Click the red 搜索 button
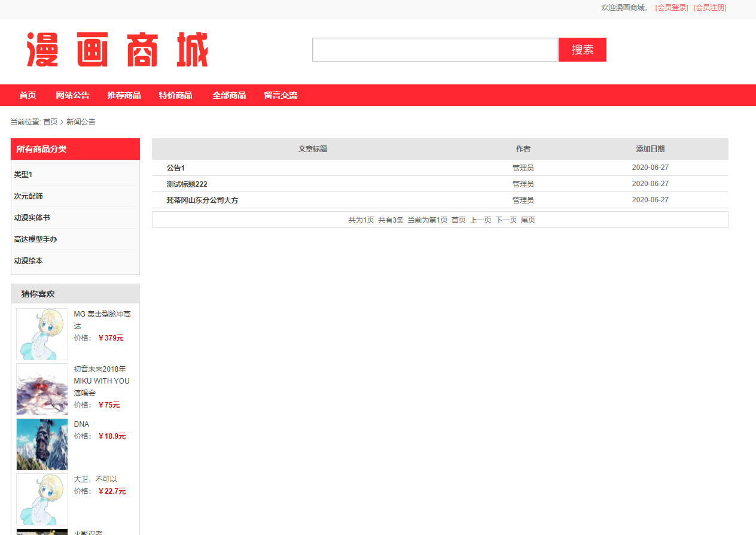 click(583, 50)
